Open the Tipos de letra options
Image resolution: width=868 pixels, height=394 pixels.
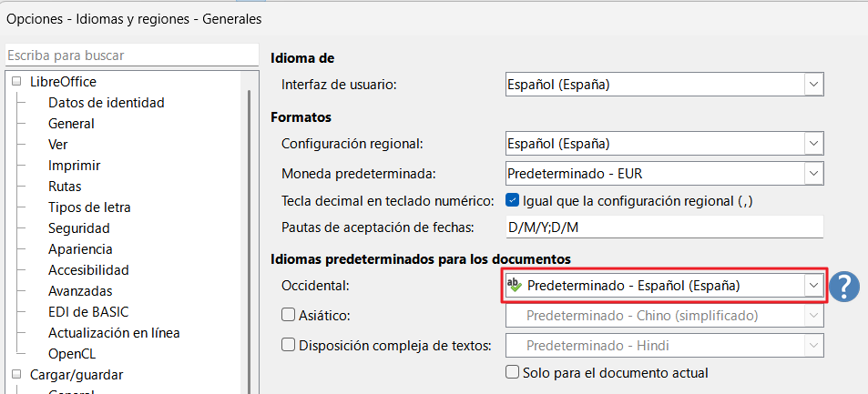click(86, 207)
